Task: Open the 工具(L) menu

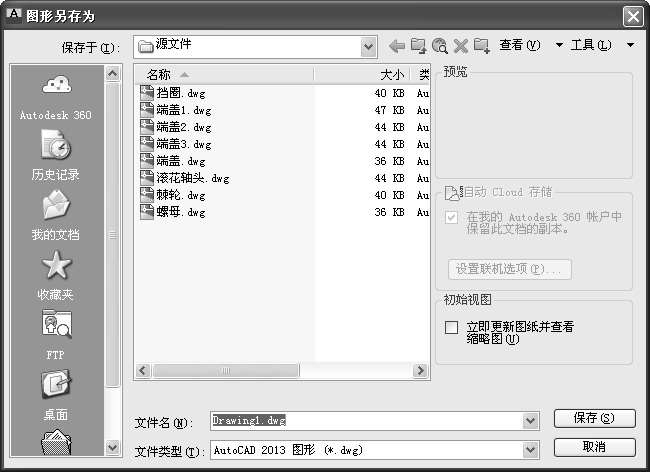Action: (591, 45)
